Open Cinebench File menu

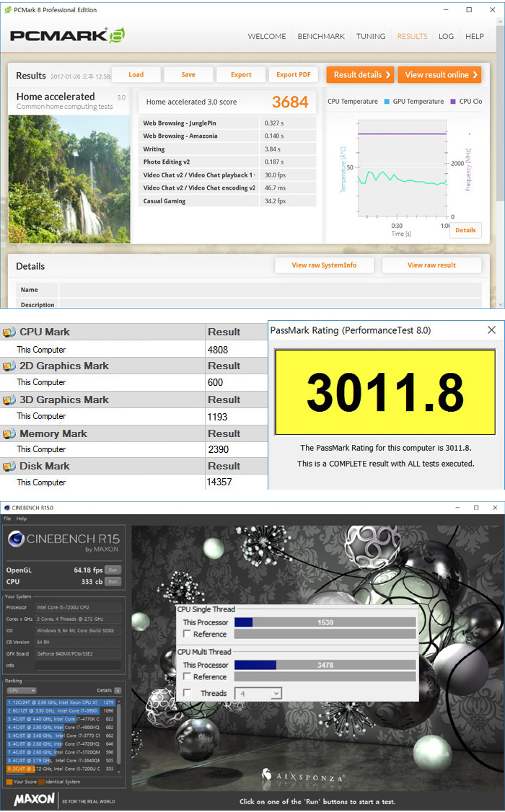(x=7, y=518)
